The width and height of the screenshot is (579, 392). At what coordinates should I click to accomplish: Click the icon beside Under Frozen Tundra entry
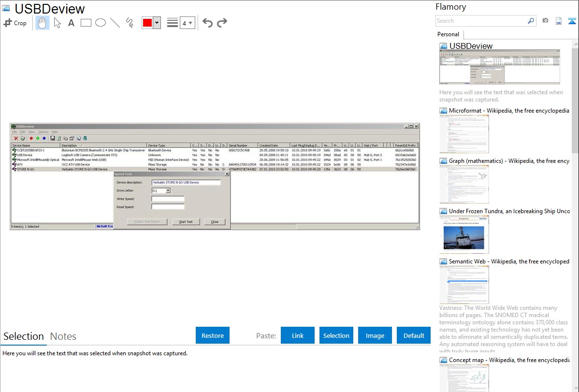[443, 211]
